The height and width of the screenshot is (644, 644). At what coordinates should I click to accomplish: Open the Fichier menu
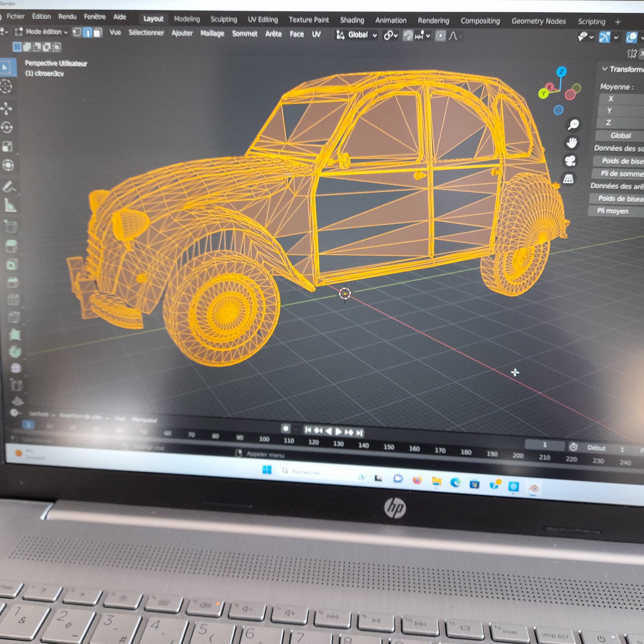(16, 16)
